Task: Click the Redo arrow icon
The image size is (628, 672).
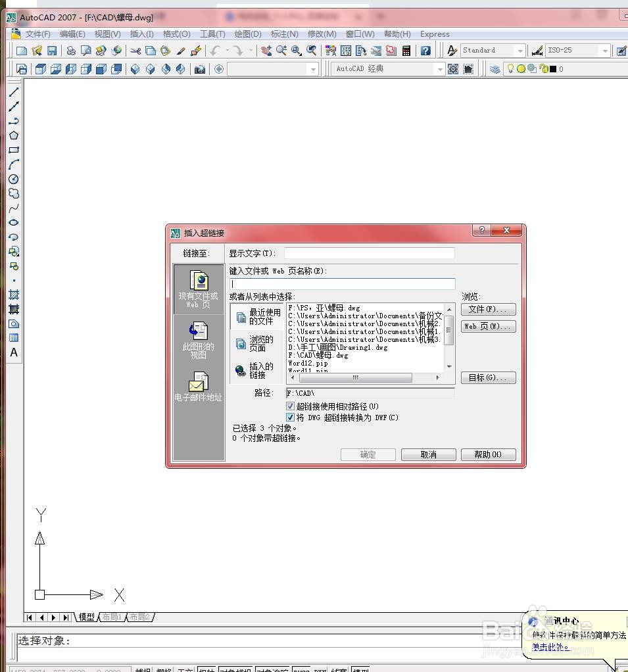Action: click(x=238, y=51)
